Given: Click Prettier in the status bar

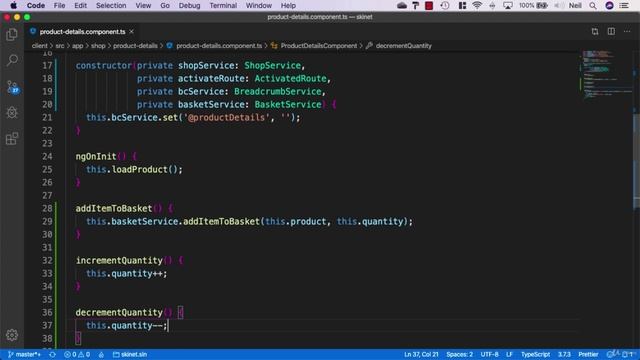Looking at the screenshot, I should click(x=588, y=354).
